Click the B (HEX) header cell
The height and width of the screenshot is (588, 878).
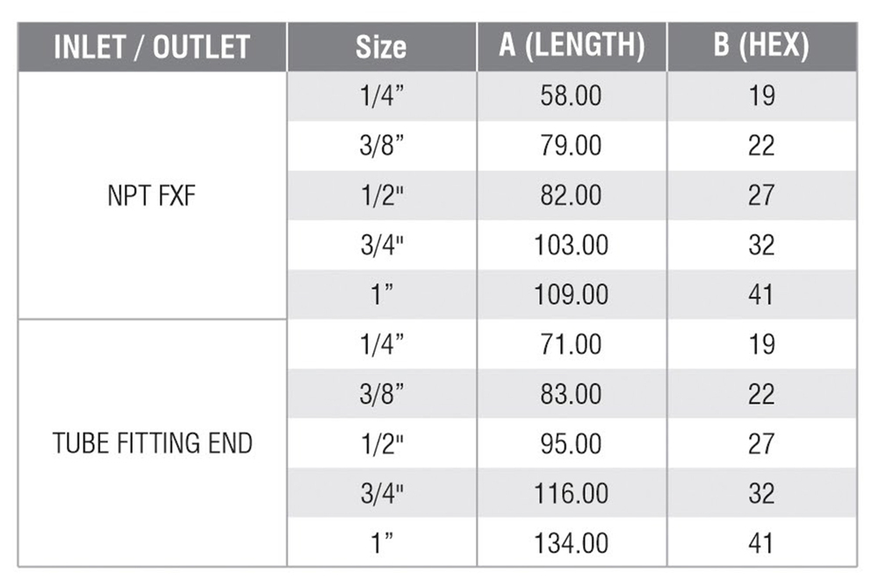click(761, 47)
